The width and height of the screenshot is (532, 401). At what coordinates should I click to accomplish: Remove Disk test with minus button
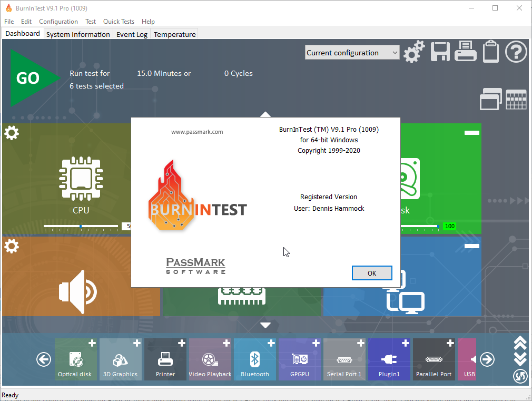click(472, 133)
